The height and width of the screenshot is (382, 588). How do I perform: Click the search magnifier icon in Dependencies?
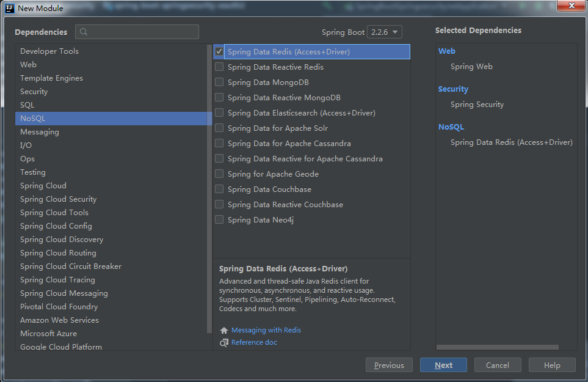coord(84,32)
